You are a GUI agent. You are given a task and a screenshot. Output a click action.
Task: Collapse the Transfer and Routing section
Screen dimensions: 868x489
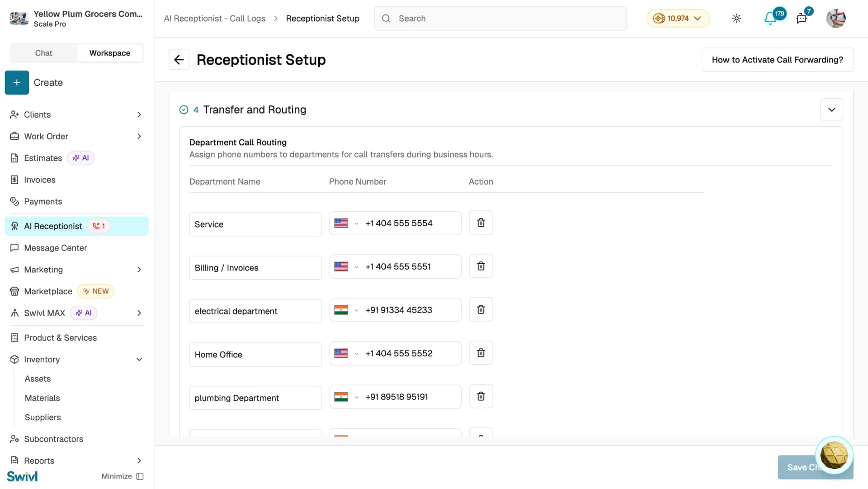click(x=831, y=110)
